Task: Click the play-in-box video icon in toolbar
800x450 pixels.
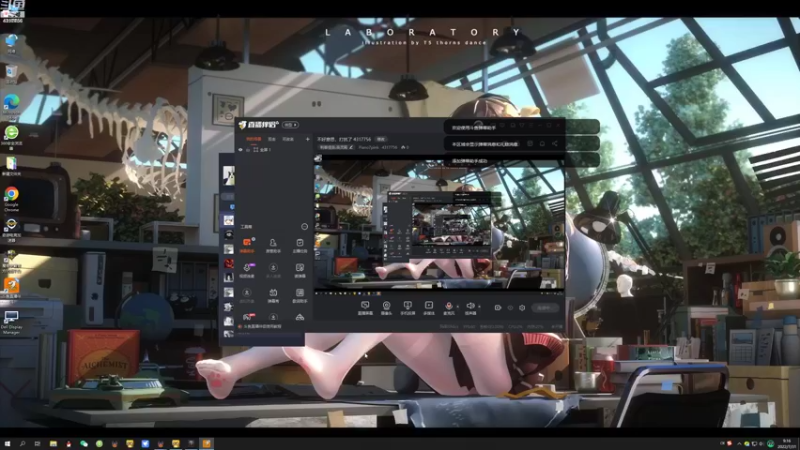Action: (429, 308)
